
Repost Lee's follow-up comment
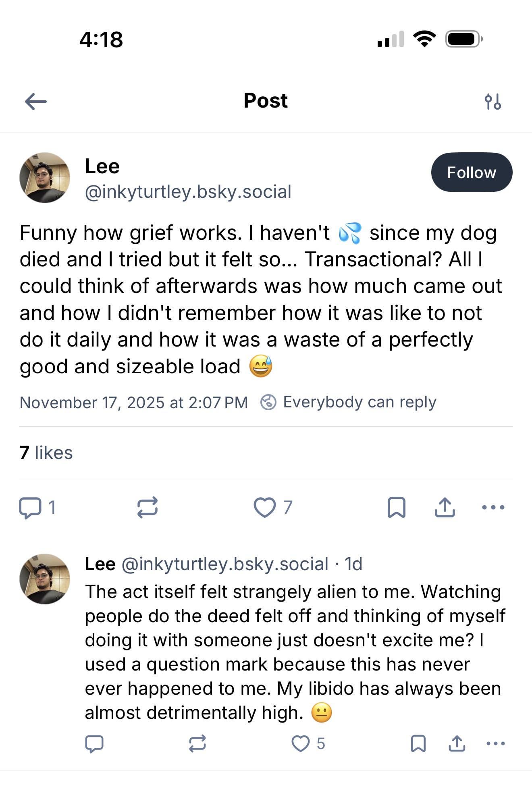coord(197,743)
